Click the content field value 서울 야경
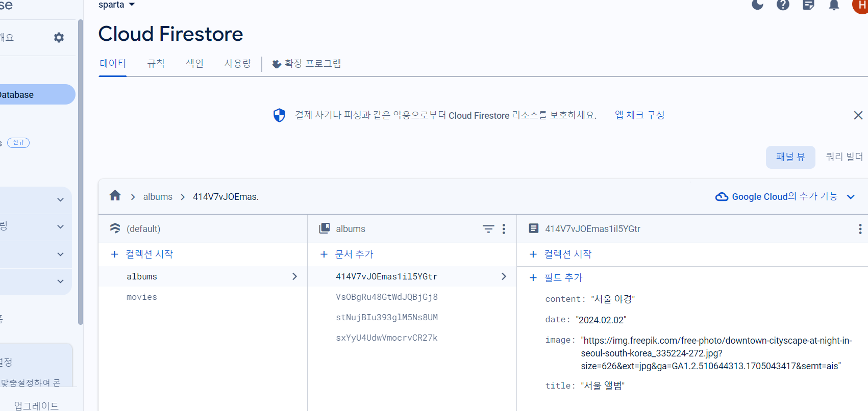The height and width of the screenshot is (411, 868). [613, 299]
